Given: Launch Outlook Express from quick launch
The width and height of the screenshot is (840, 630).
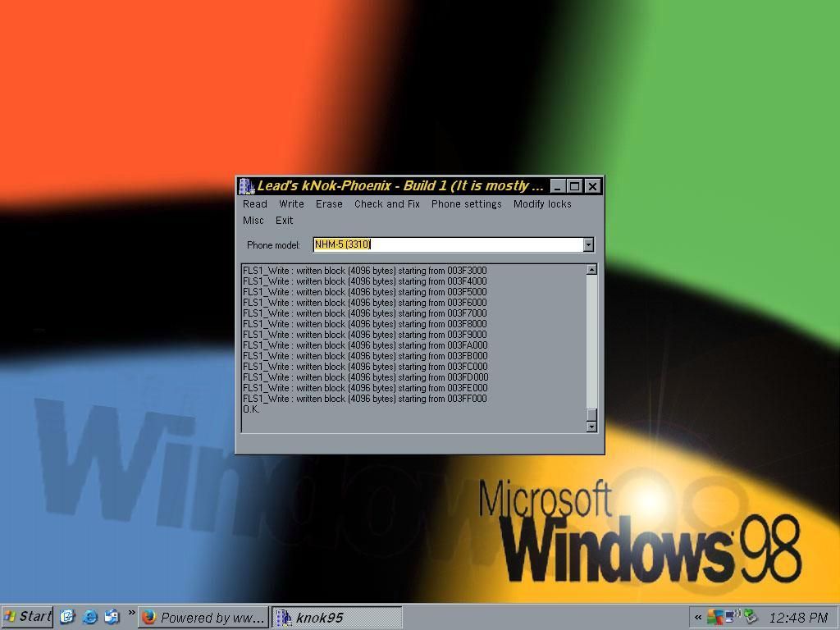Looking at the screenshot, I should pyautogui.click(x=112, y=617).
